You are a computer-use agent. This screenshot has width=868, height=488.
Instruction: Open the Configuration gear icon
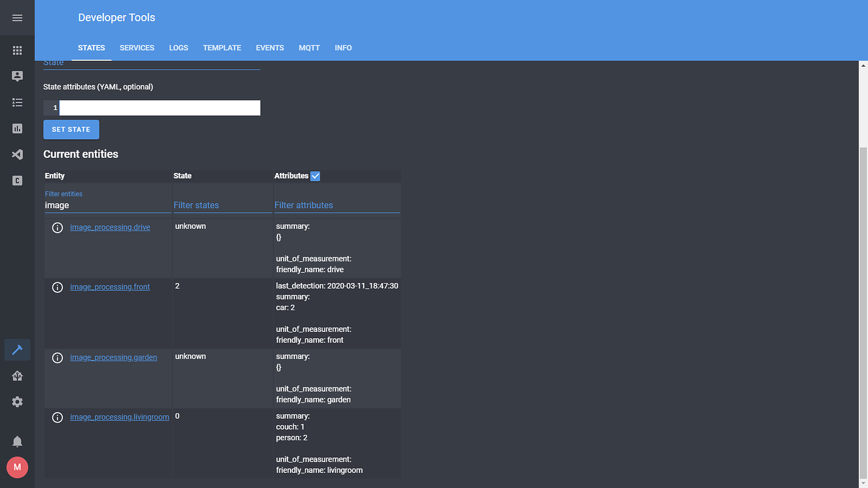point(17,401)
